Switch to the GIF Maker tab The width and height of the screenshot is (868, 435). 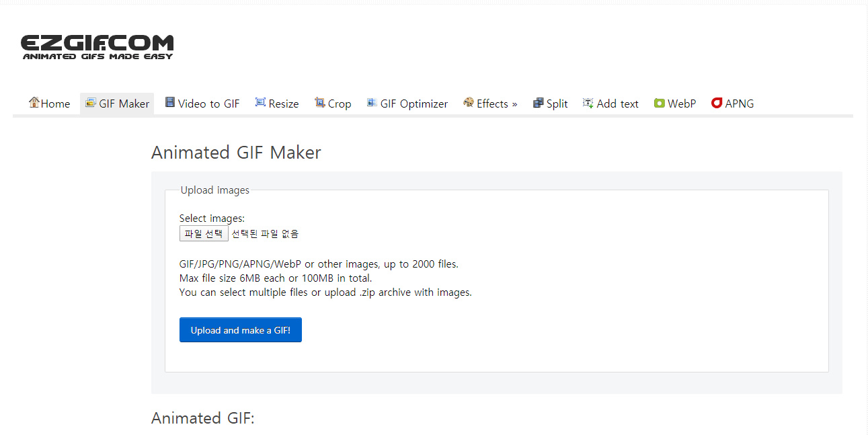117,103
